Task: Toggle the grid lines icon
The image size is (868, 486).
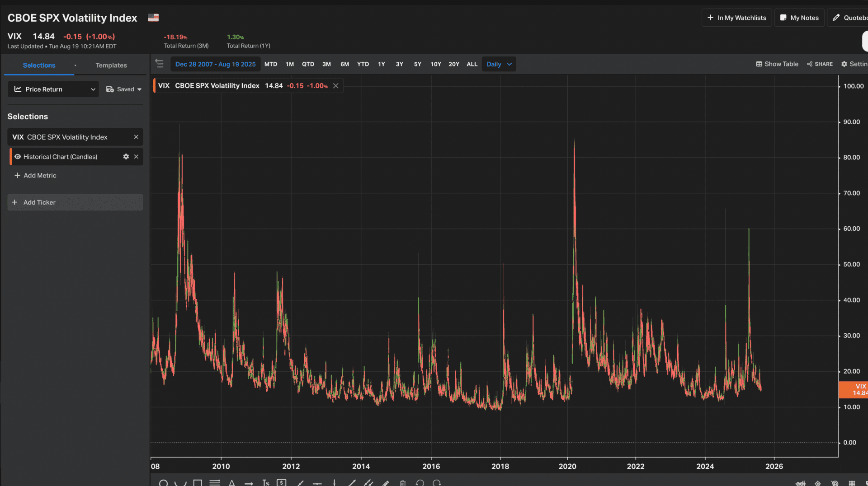Action: click(x=852, y=483)
